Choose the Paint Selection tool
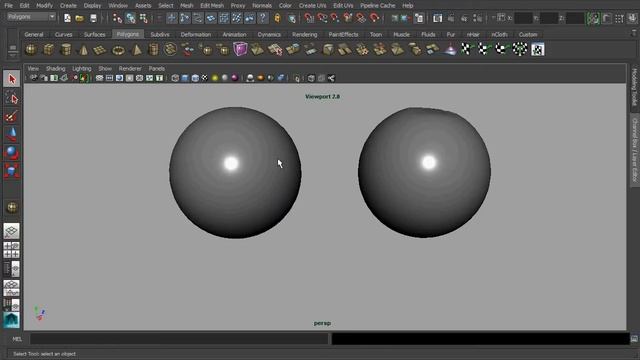 (11, 117)
